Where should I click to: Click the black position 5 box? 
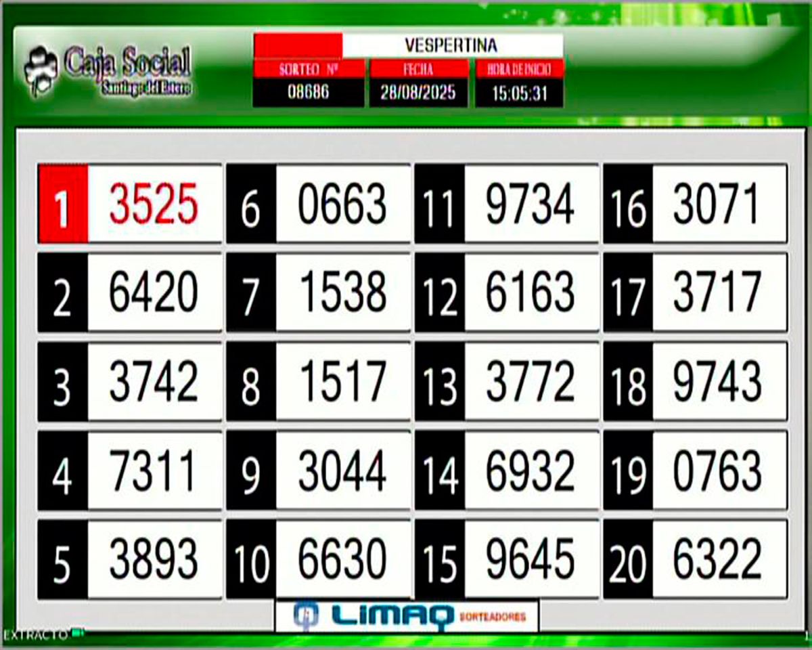click(x=62, y=560)
